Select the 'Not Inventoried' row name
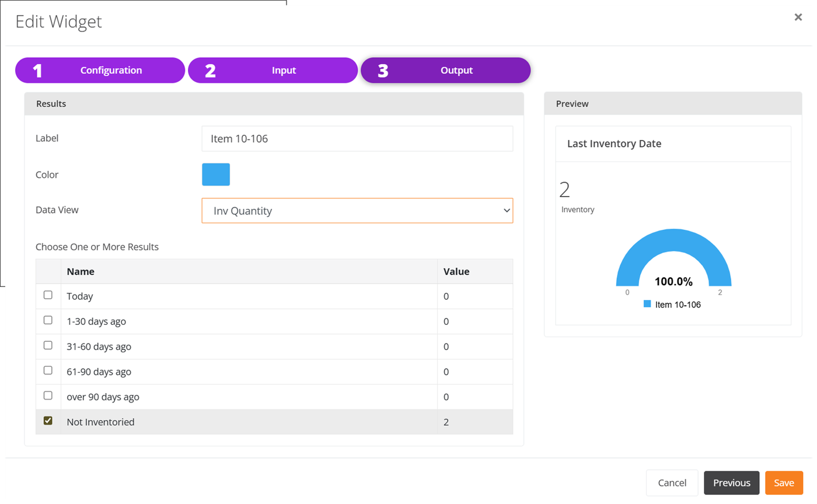Viewport: 817px width, 504px height. (x=100, y=422)
